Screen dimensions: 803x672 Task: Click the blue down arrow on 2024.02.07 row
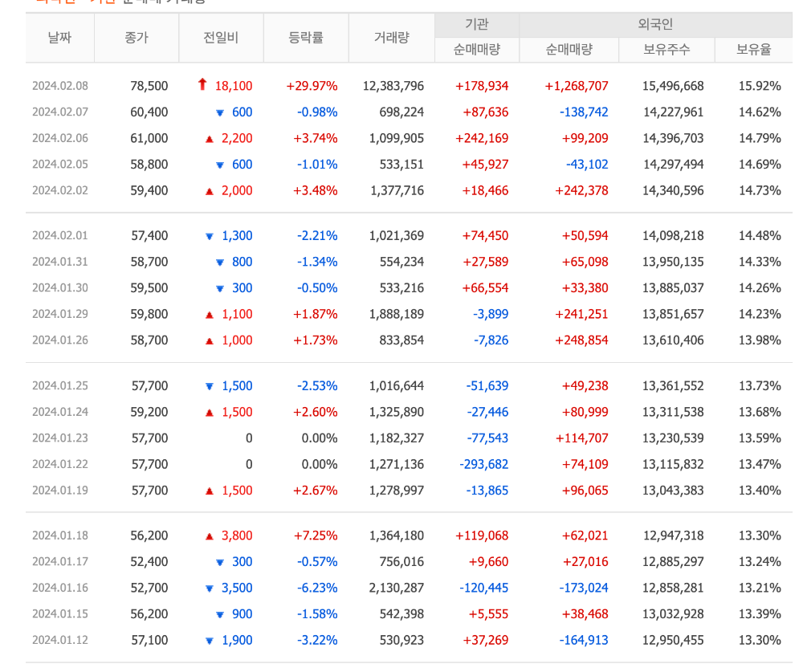click(x=219, y=112)
